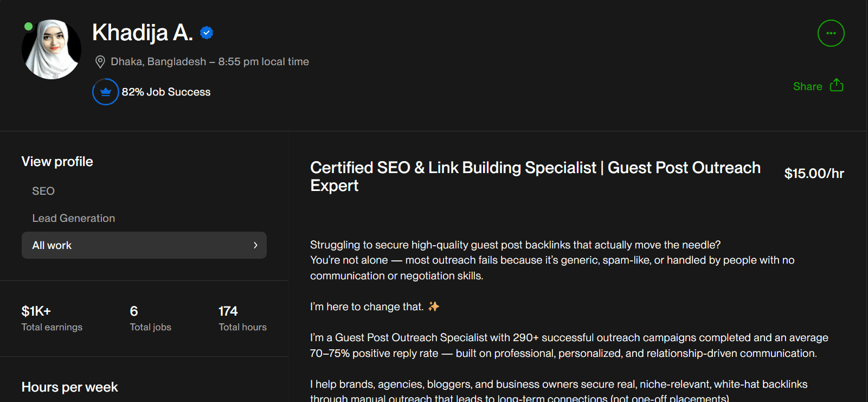868x402 pixels.
Task: Open Khadija's profile photo
Action: 52,50
